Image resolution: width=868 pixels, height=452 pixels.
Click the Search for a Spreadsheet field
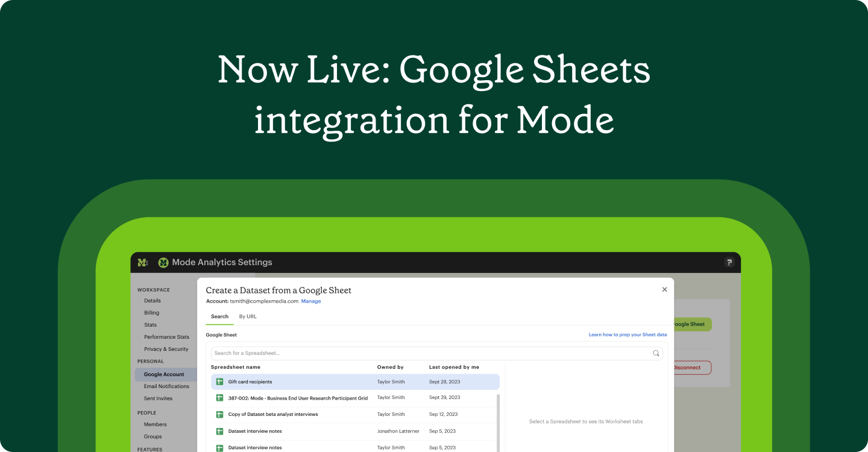[422, 353]
